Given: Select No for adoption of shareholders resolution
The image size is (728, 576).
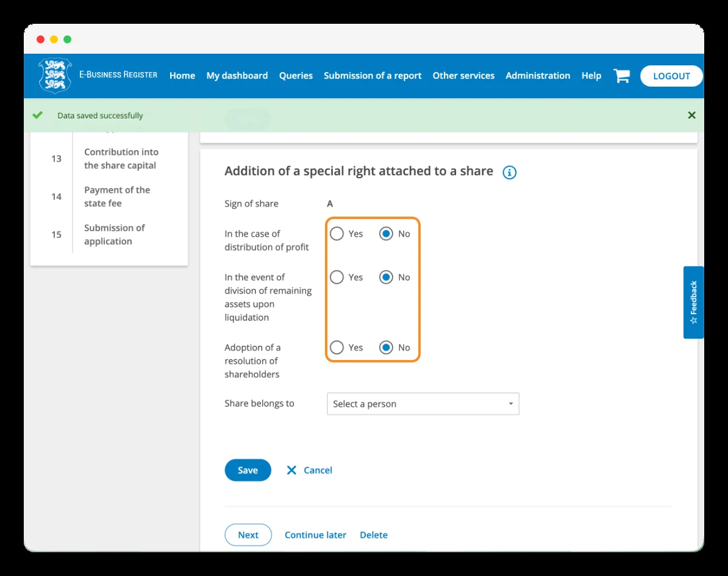Looking at the screenshot, I should [386, 347].
